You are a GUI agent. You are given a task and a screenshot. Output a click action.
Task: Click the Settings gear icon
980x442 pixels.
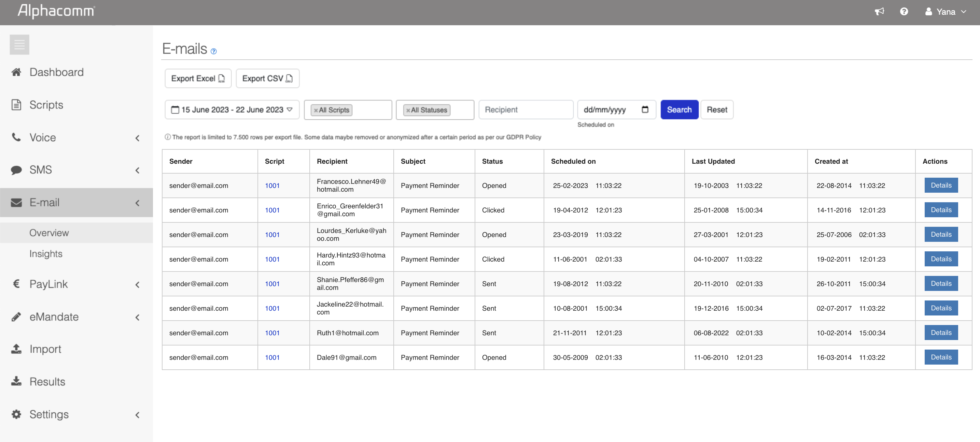(x=16, y=414)
